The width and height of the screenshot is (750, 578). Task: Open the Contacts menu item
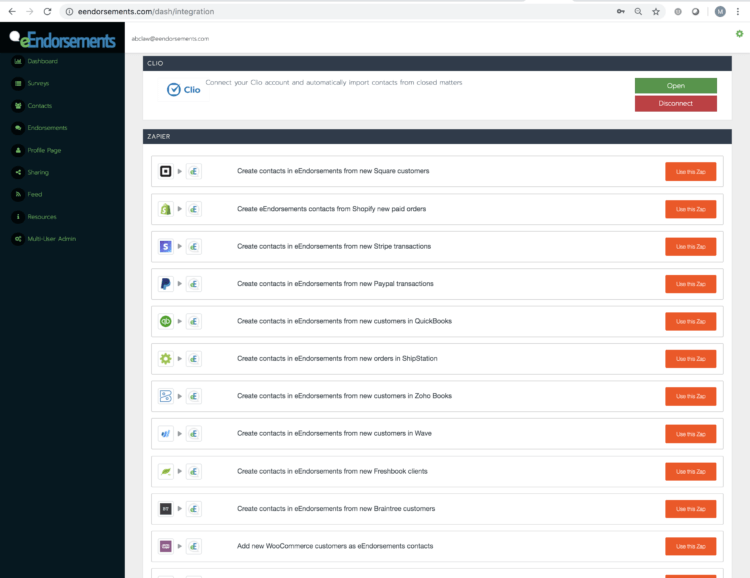[40, 106]
